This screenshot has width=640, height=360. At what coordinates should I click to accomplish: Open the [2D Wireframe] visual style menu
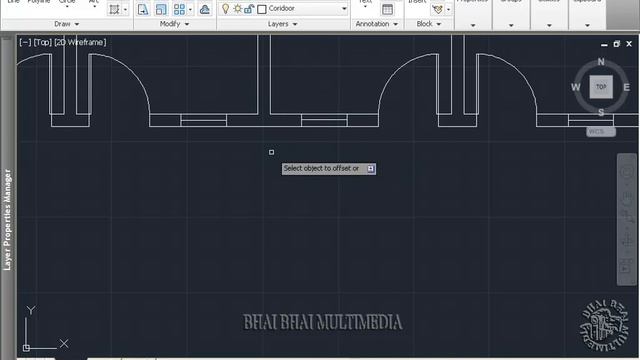pyautogui.click(x=80, y=42)
